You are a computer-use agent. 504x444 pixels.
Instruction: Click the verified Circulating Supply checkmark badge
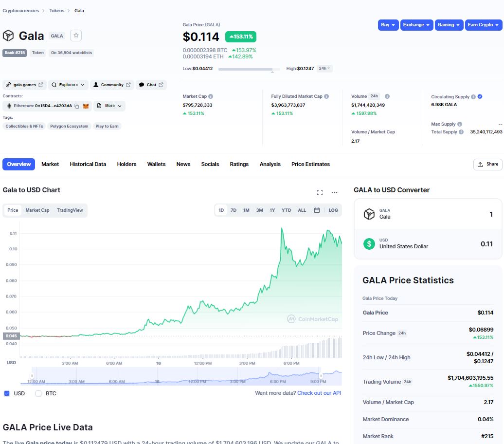pos(480,96)
